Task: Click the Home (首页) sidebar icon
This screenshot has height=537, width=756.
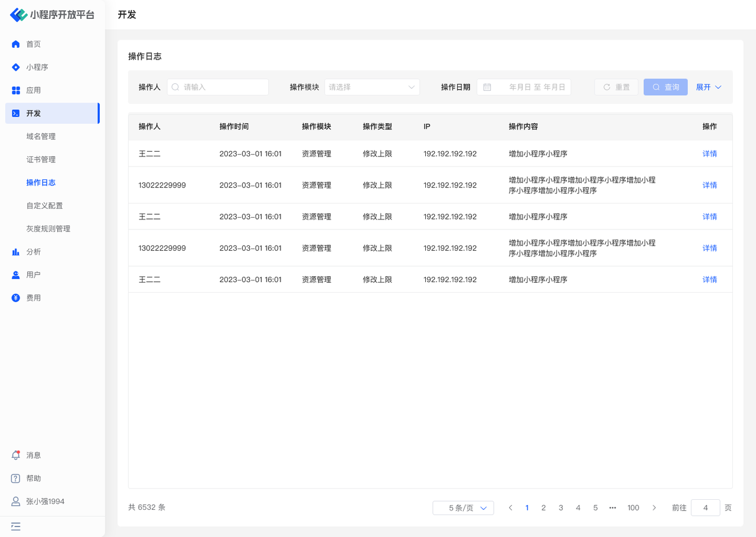Action: tap(16, 44)
